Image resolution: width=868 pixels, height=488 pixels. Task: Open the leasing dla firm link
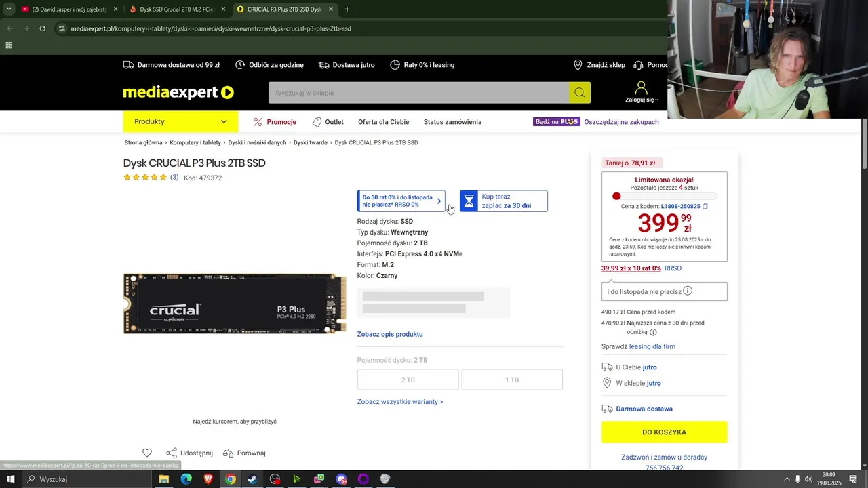coord(652,346)
